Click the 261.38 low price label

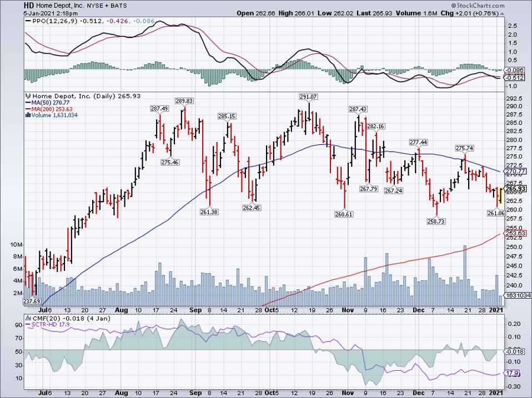coord(209,212)
